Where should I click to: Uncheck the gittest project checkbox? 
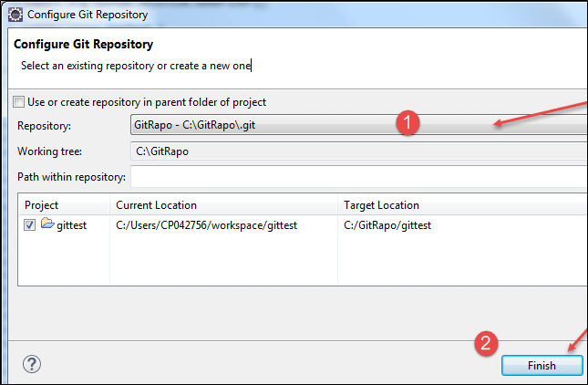tap(31, 225)
